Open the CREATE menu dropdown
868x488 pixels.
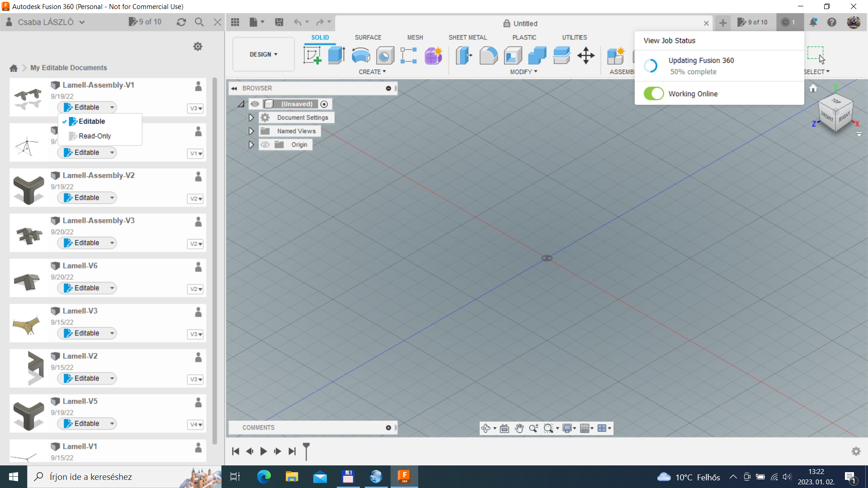tap(372, 72)
